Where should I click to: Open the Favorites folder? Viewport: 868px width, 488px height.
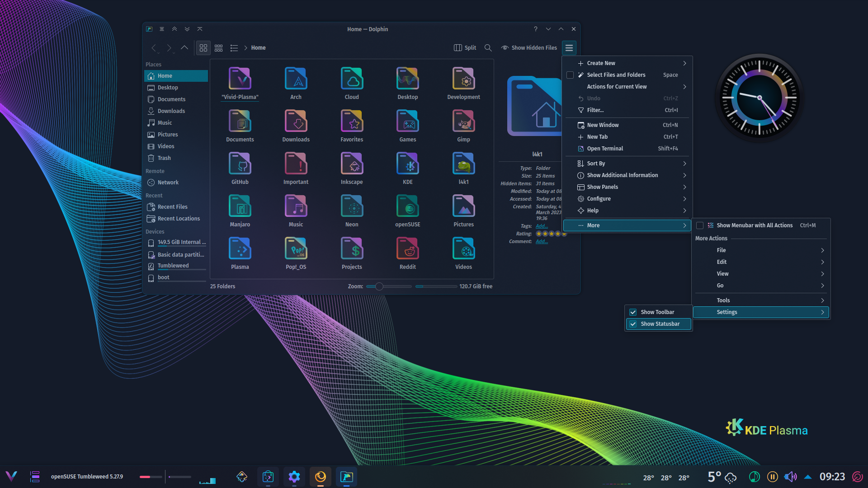tap(352, 126)
